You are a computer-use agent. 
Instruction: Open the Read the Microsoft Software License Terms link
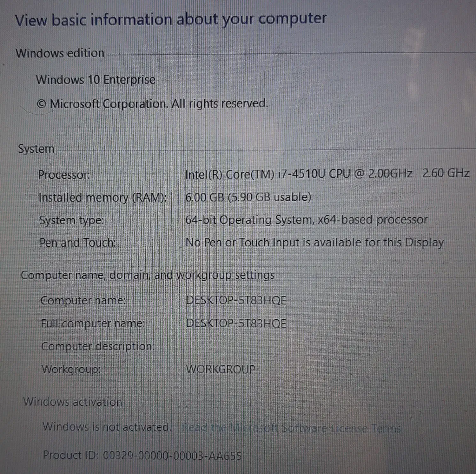291,429
